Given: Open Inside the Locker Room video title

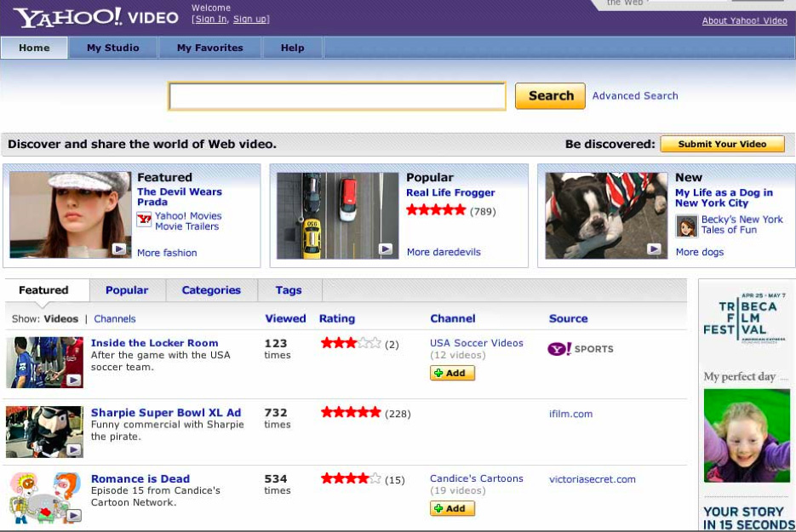Looking at the screenshot, I should click(x=154, y=343).
